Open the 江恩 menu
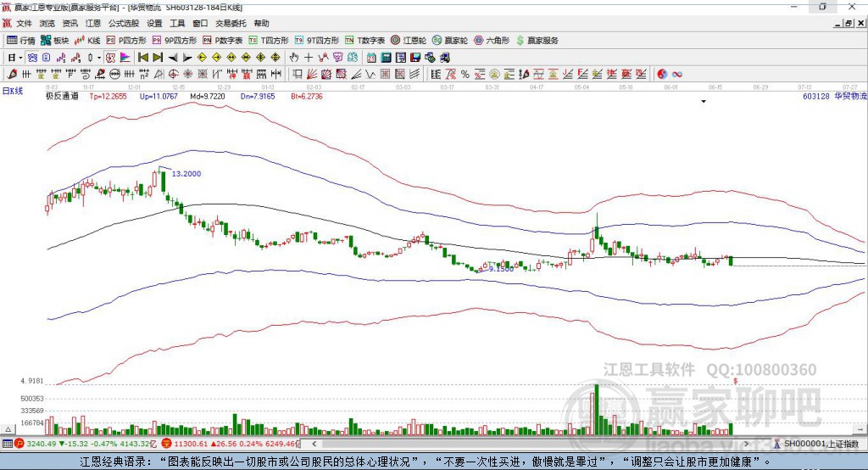 tap(93, 23)
